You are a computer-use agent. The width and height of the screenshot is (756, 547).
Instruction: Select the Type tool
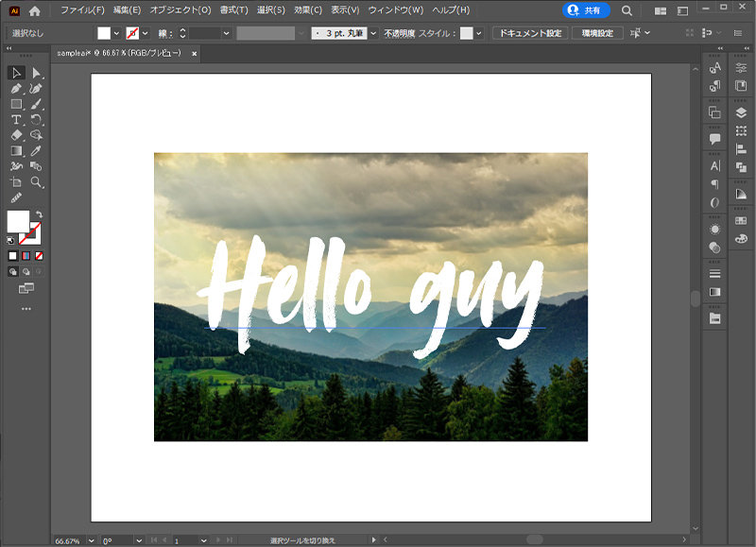point(16,120)
